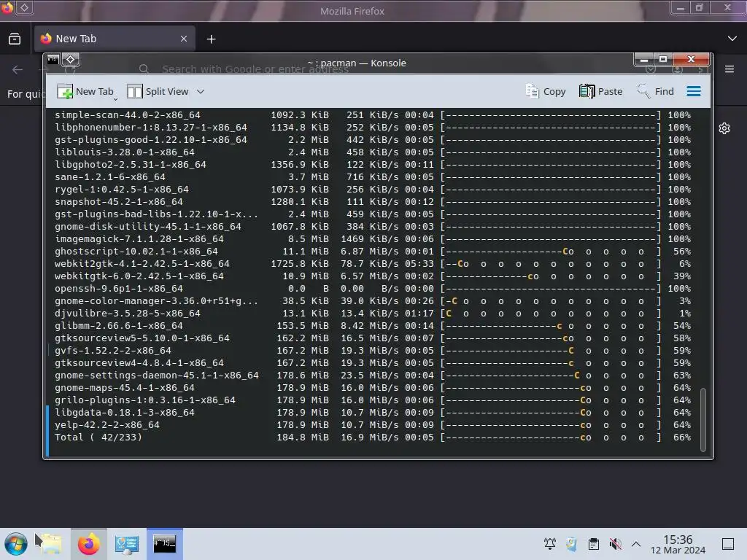Open a new tab with plus button in Firefox
This screenshot has width=747, height=560.
(x=211, y=39)
